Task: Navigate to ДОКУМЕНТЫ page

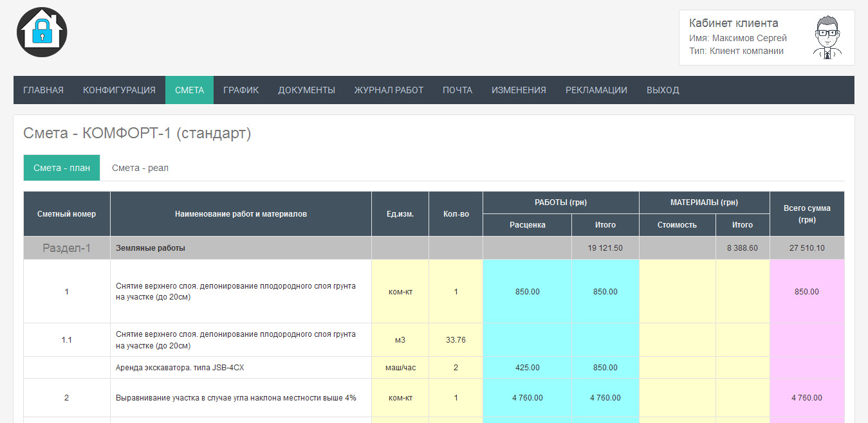Action: [306, 90]
